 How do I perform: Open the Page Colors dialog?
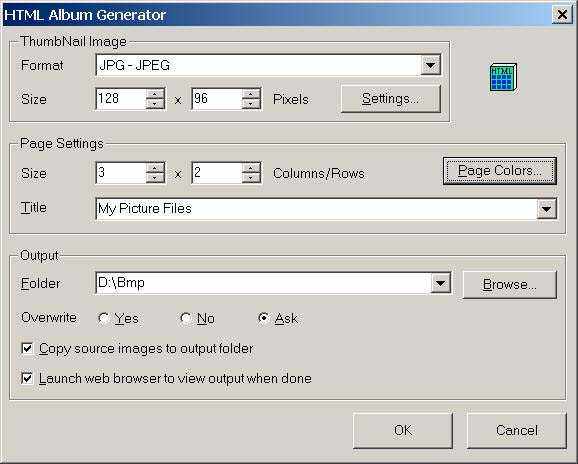coord(500,171)
